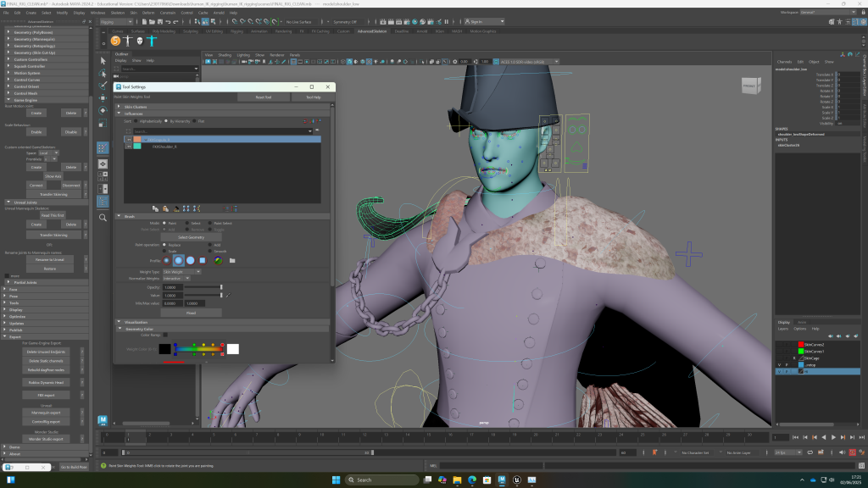Select the square brush profile
Image resolution: width=868 pixels, height=488 pixels.
pyautogui.click(x=202, y=260)
